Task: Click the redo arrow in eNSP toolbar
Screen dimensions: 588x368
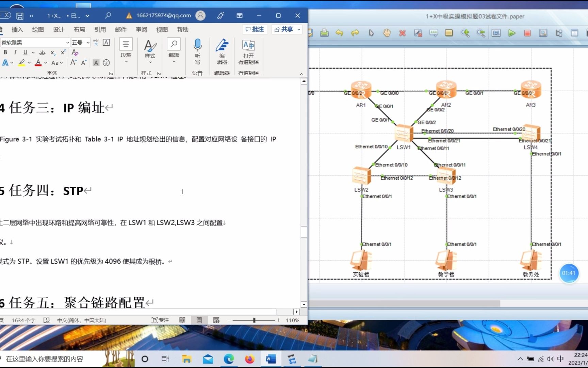Action: click(x=355, y=33)
